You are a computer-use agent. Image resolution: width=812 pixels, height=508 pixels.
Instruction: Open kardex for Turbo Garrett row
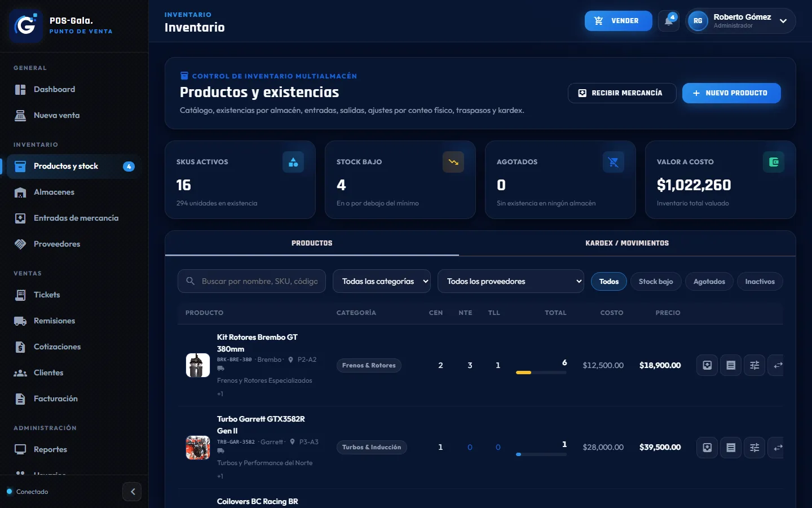coord(731,448)
